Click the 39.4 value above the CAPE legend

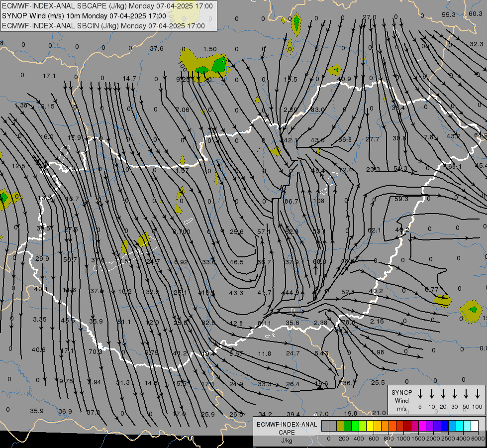pyautogui.click(x=293, y=414)
